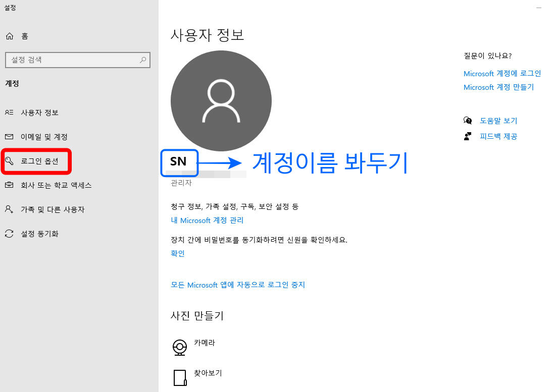
Task: Select the 찾아보기 option
Action: (208, 373)
